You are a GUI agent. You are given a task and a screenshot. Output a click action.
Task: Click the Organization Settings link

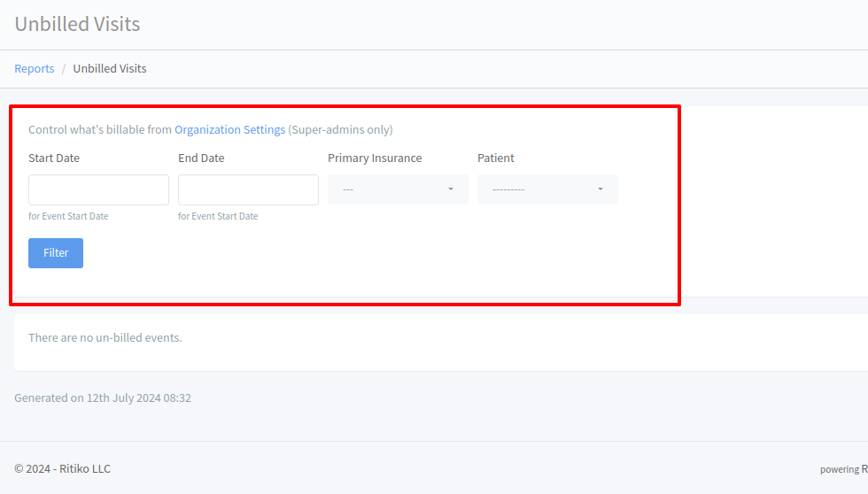click(229, 129)
